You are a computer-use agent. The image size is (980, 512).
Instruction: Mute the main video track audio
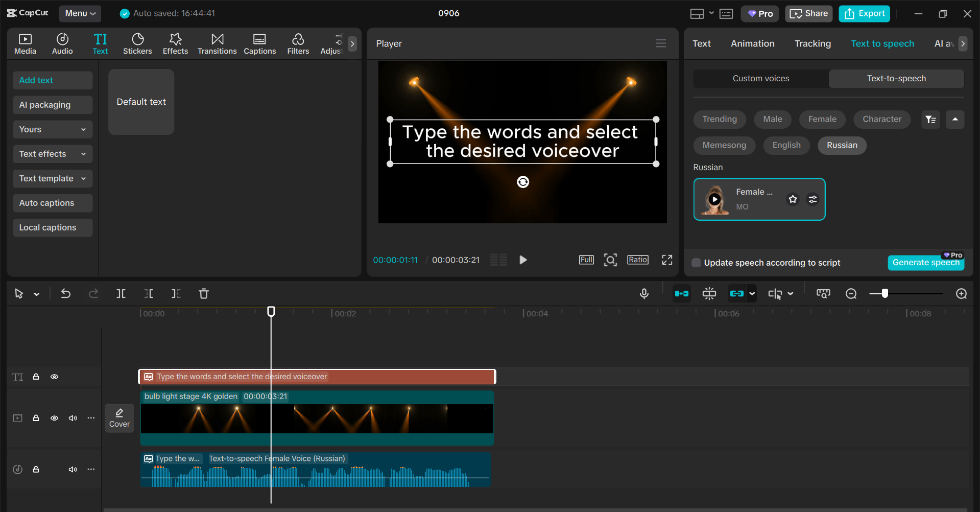pyautogui.click(x=73, y=418)
